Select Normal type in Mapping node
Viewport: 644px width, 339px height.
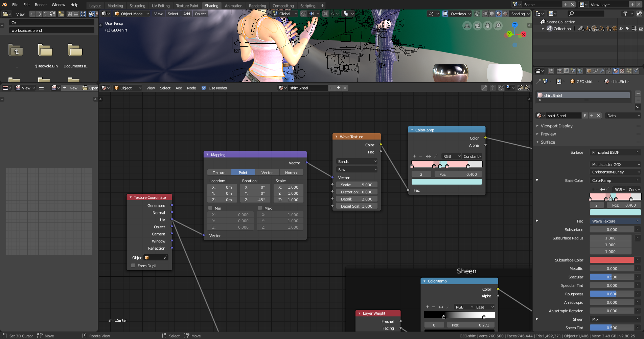coord(291,173)
